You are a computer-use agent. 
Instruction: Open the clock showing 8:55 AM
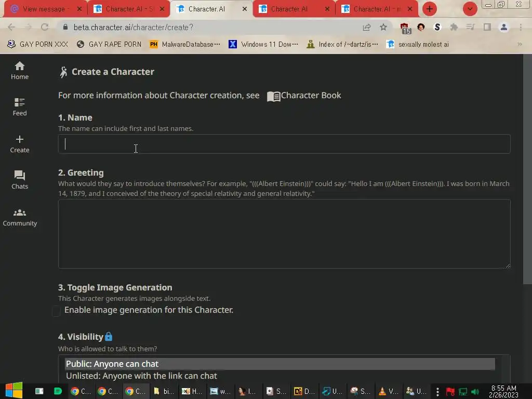click(x=503, y=391)
